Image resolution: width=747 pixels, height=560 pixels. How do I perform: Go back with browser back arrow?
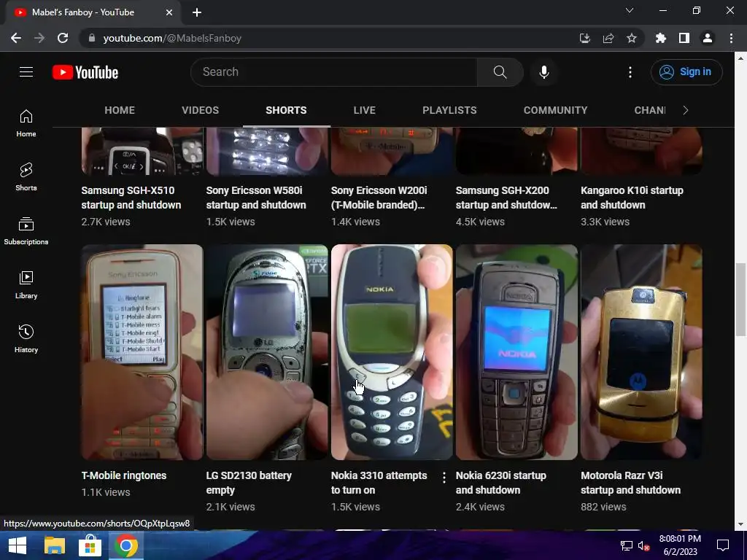point(16,38)
